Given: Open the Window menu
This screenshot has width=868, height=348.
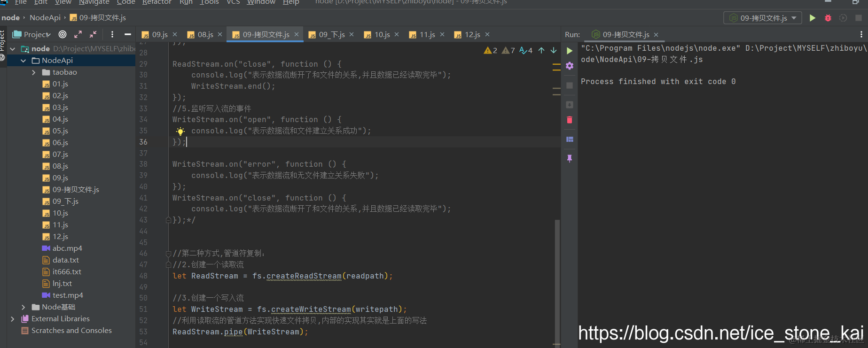Looking at the screenshot, I should pyautogui.click(x=261, y=2).
